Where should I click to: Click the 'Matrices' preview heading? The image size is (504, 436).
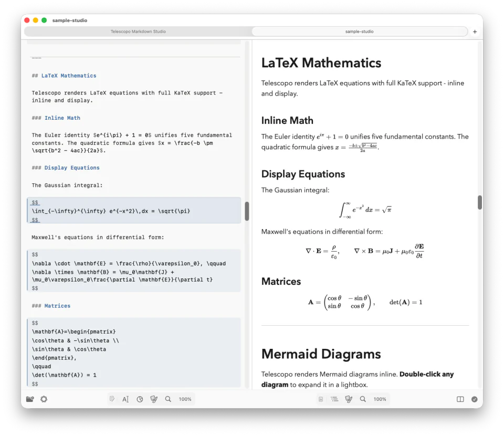pyautogui.click(x=281, y=282)
